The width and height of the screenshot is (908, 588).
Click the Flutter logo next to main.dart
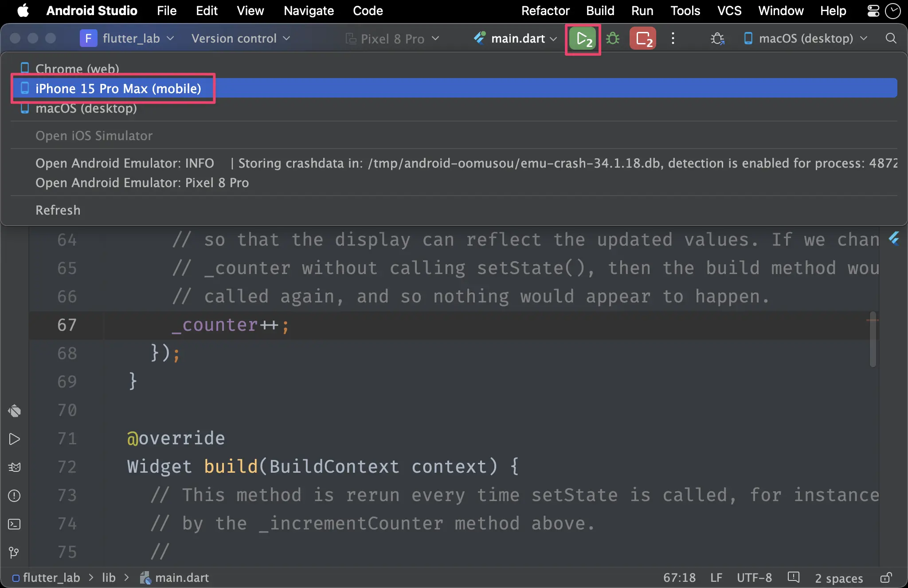pos(479,39)
